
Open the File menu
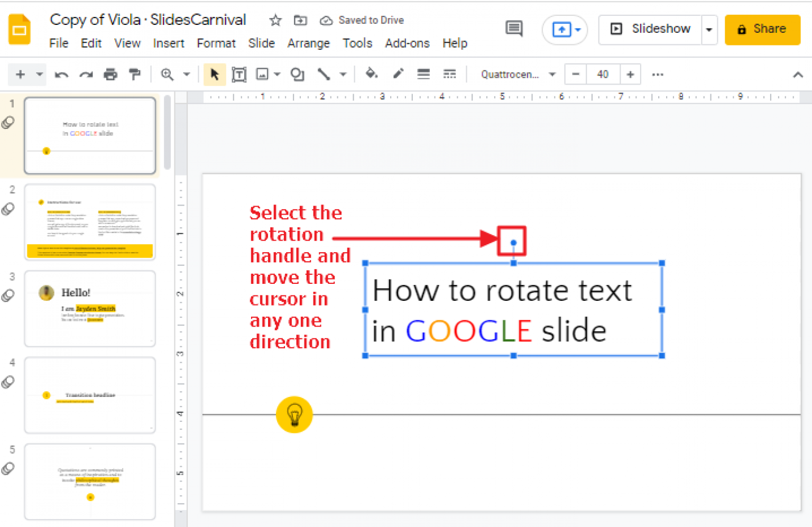coord(59,43)
